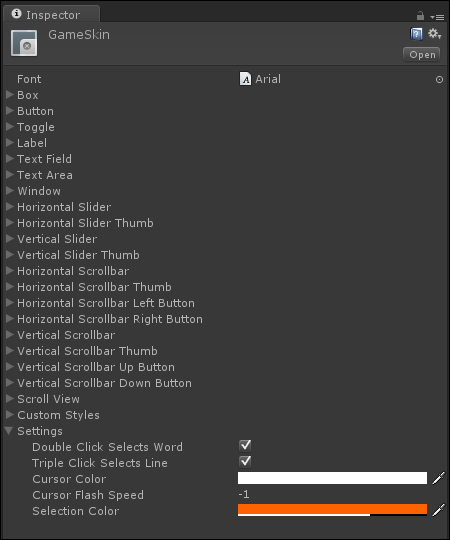This screenshot has width=450, height=540.
Task: Click the Arial font asset icon
Action: pos(245,79)
